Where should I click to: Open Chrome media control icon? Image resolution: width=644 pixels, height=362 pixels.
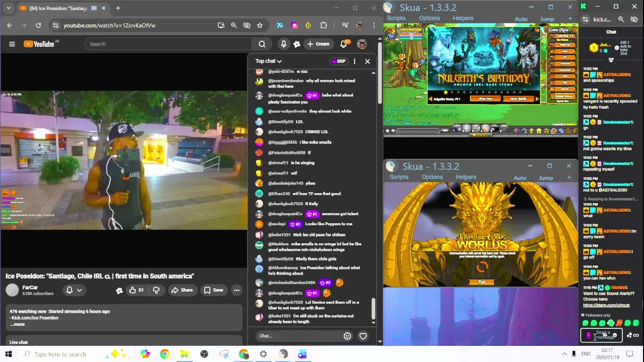click(345, 25)
